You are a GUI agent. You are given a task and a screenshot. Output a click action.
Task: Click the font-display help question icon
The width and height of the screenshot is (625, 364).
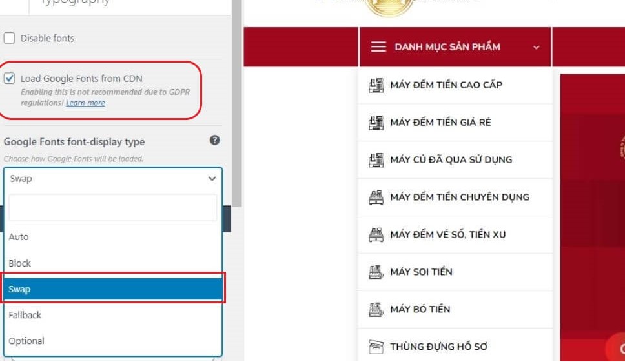click(x=214, y=140)
